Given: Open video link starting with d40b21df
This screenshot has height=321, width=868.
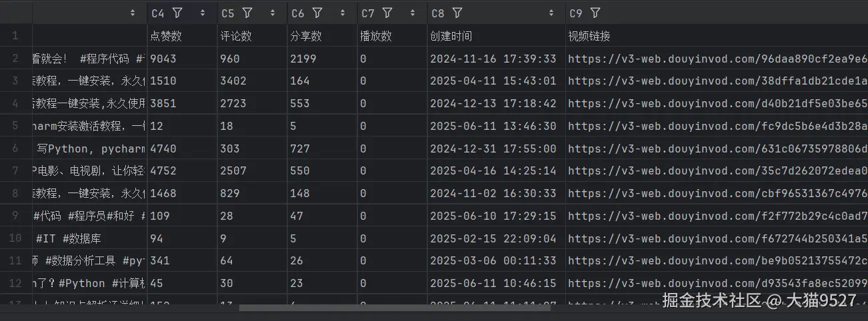Looking at the screenshot, I should coord(717,103).
